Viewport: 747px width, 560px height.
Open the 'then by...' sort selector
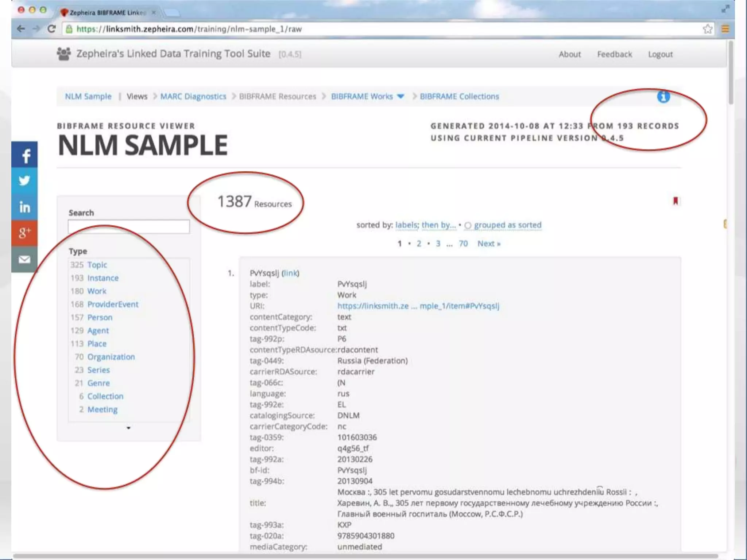point(438,225)
